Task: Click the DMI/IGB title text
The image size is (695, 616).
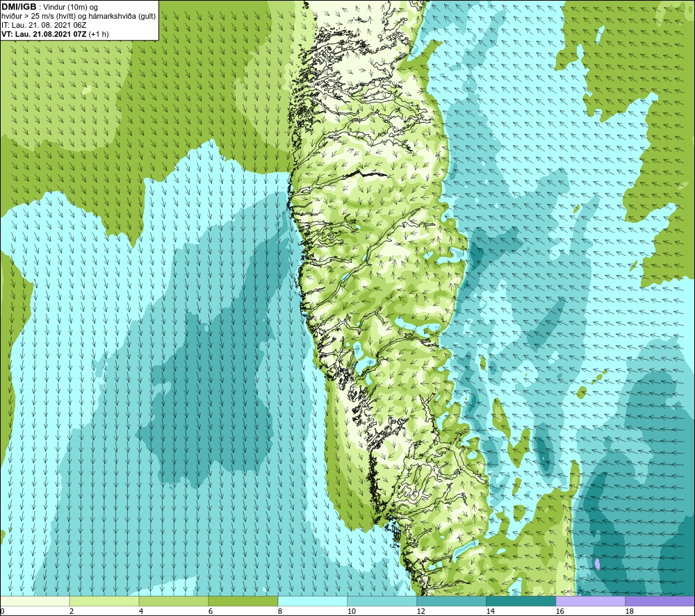Action: pos(19,7)
